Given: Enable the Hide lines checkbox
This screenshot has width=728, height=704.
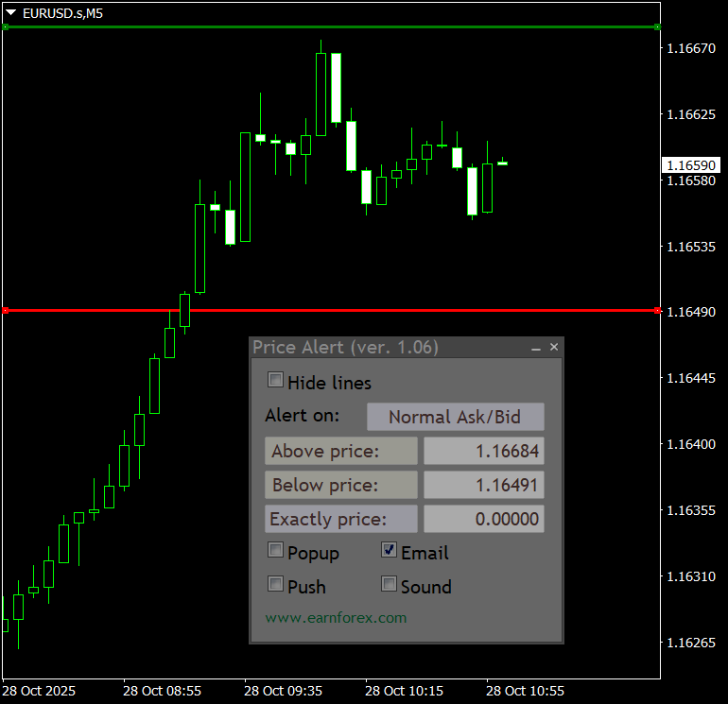Looking at the screenshot, I should coord(276,381).
